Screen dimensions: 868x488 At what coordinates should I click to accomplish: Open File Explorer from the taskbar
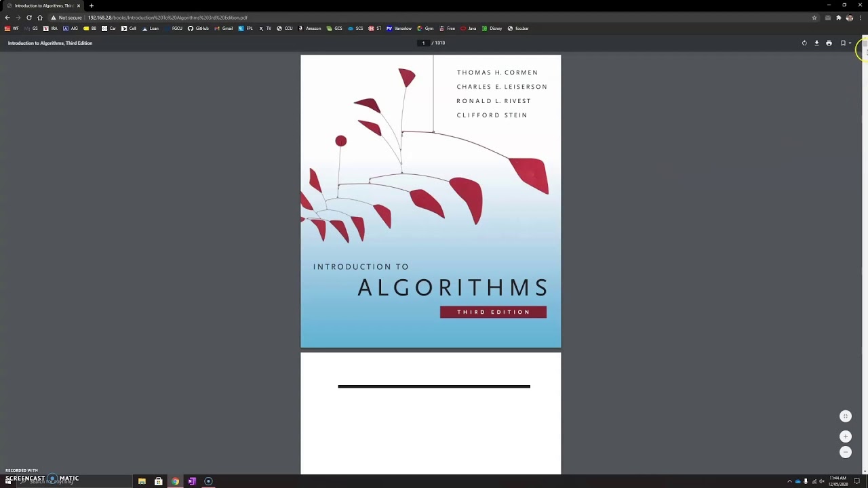coord(142,481)
